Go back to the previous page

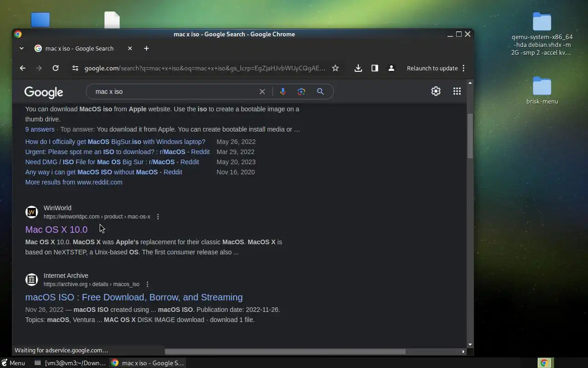click(x=23, y=68)
